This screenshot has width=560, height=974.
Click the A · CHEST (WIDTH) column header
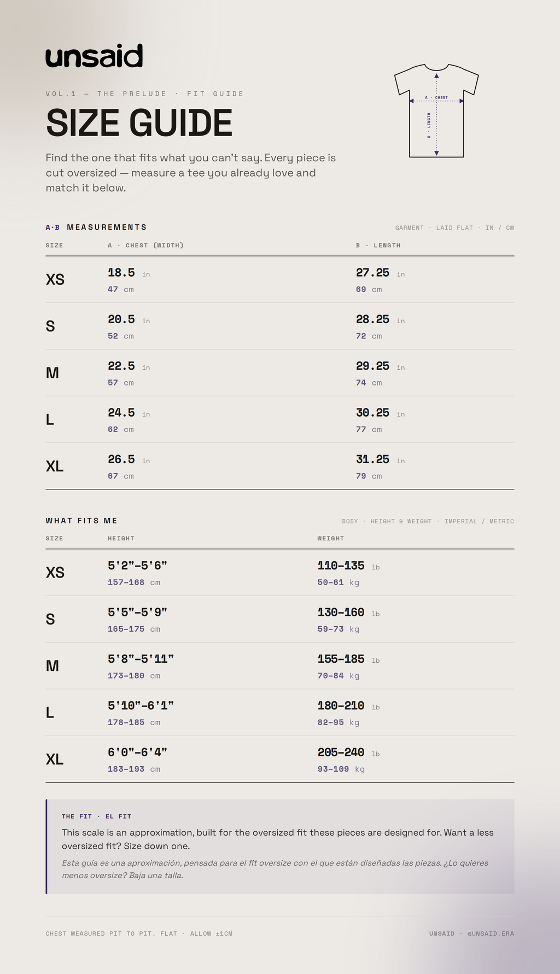point(145,246)
